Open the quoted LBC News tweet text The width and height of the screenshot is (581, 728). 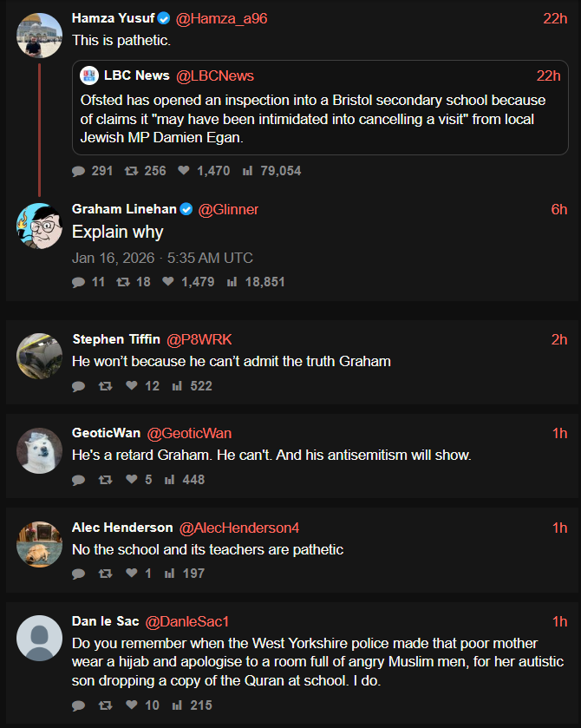[x=321, y=117]
